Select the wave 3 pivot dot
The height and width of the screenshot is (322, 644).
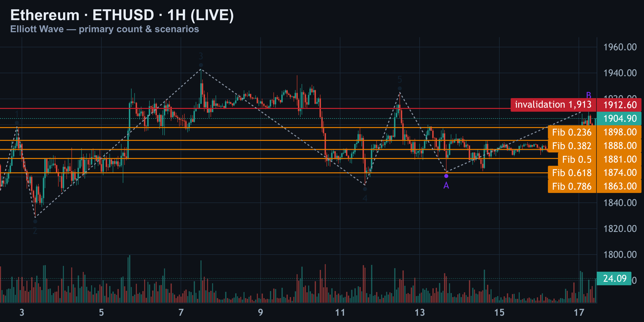tap(201, 65)
